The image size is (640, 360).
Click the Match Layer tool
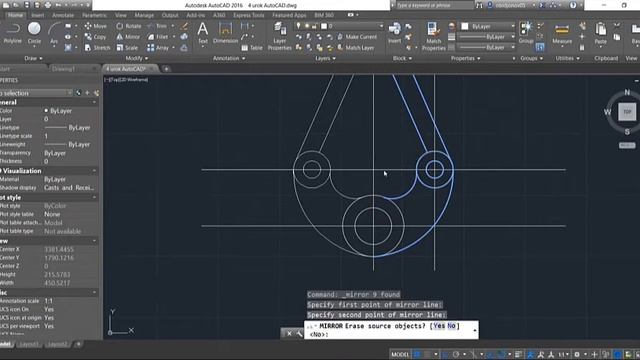coord(355,48)
